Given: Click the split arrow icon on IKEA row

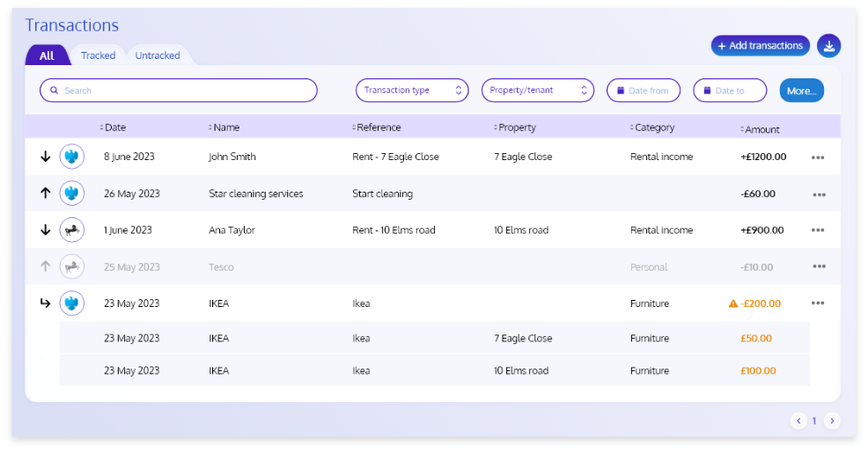Looking at the screenshot, I should click(x=46, y=303).
